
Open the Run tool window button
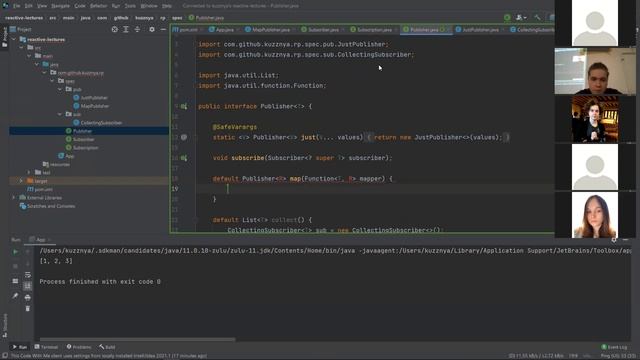click(19, 347)
